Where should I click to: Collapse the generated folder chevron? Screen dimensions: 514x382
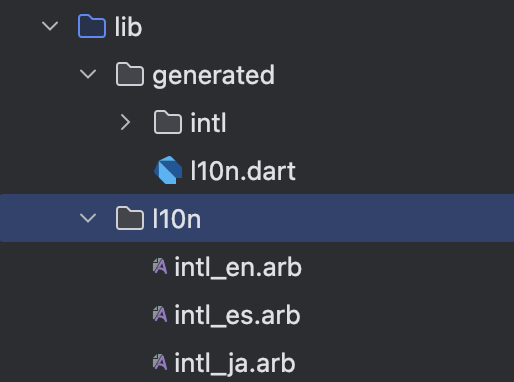click(88, 74)
